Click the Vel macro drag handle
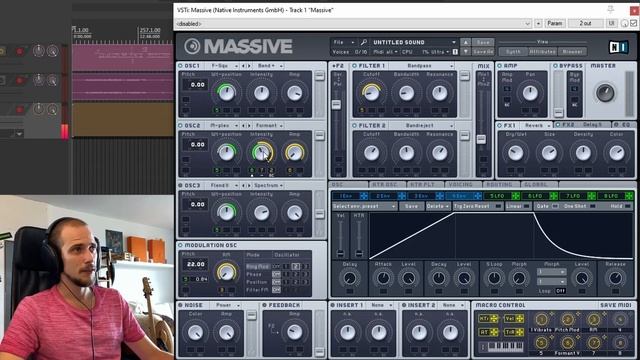 point(520,318)
